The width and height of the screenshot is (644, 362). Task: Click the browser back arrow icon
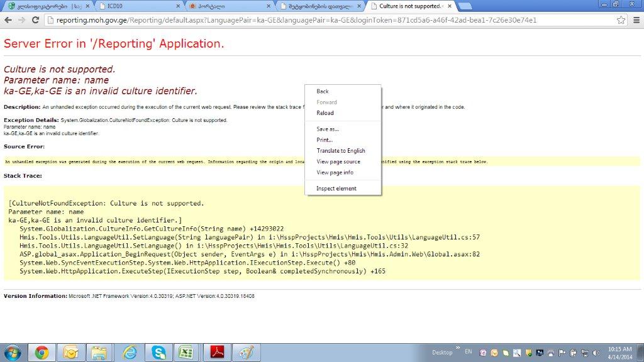pyautogui.click(x=8, y=20)
